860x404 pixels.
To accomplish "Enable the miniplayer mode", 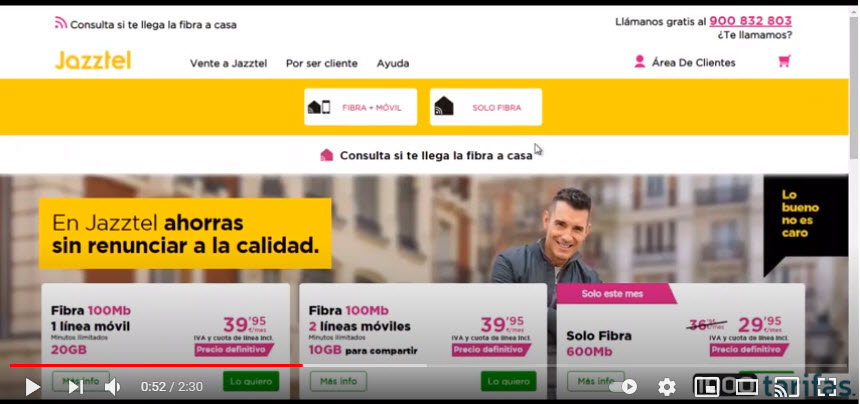I will (x=706, y=387).
